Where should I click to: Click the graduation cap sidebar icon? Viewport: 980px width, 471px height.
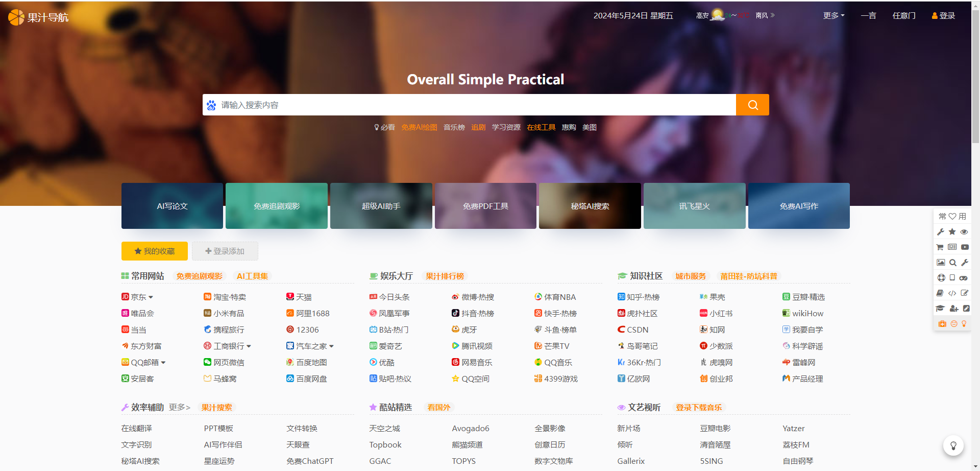940,309
